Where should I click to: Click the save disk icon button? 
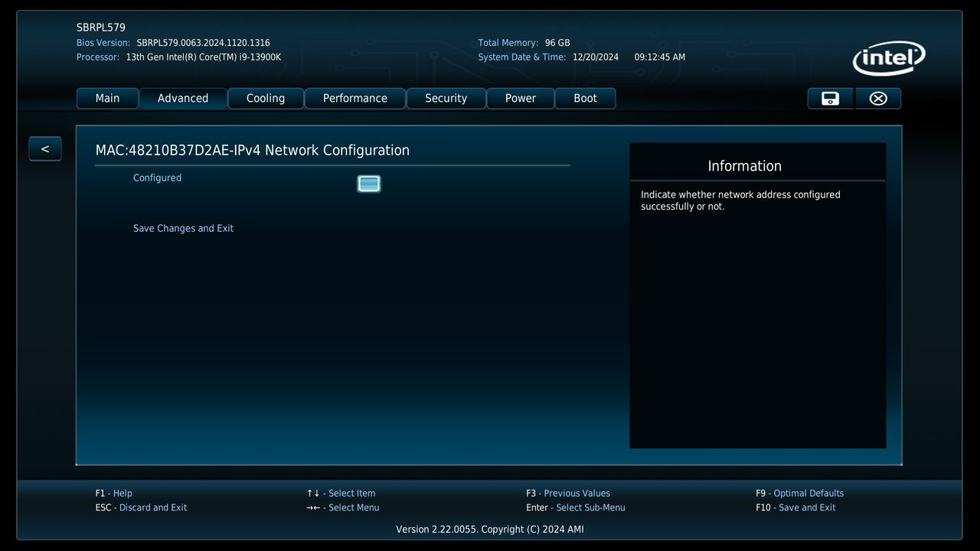(830, 98)
